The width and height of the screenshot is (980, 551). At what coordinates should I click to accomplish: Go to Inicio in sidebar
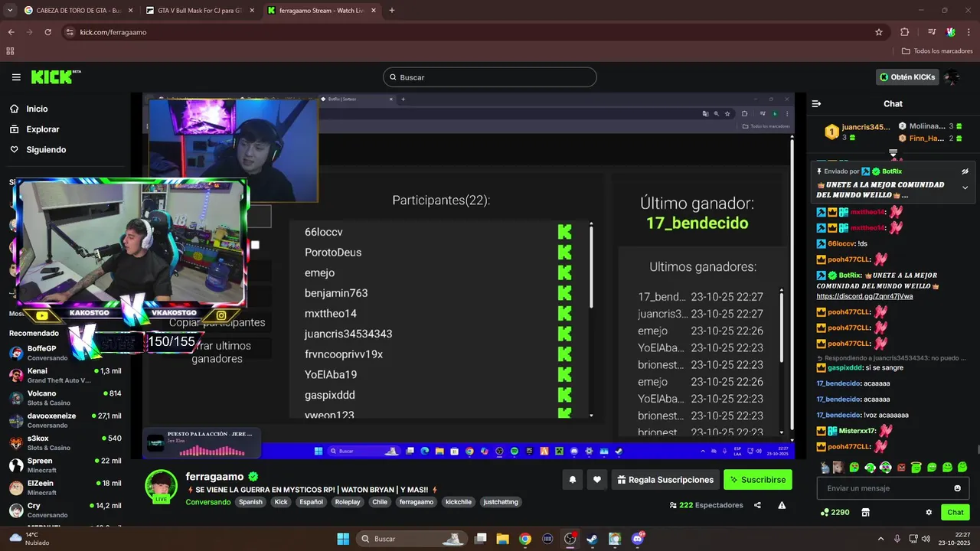(x=37, y=109)
